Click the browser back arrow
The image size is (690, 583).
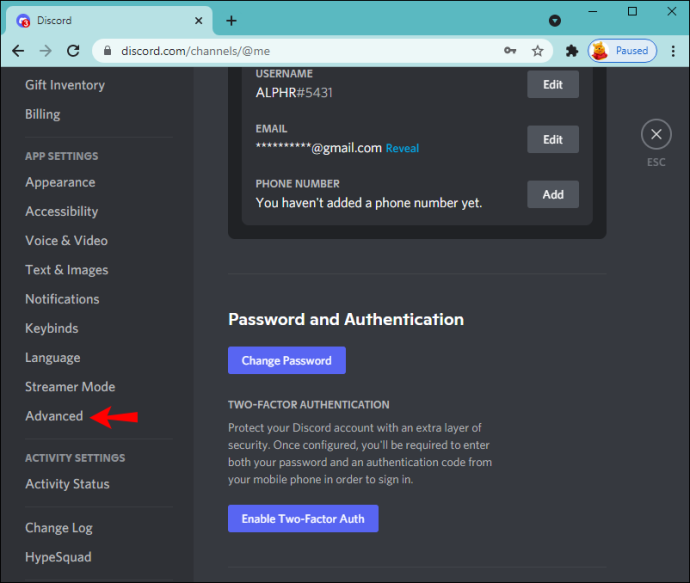point(18,51)
